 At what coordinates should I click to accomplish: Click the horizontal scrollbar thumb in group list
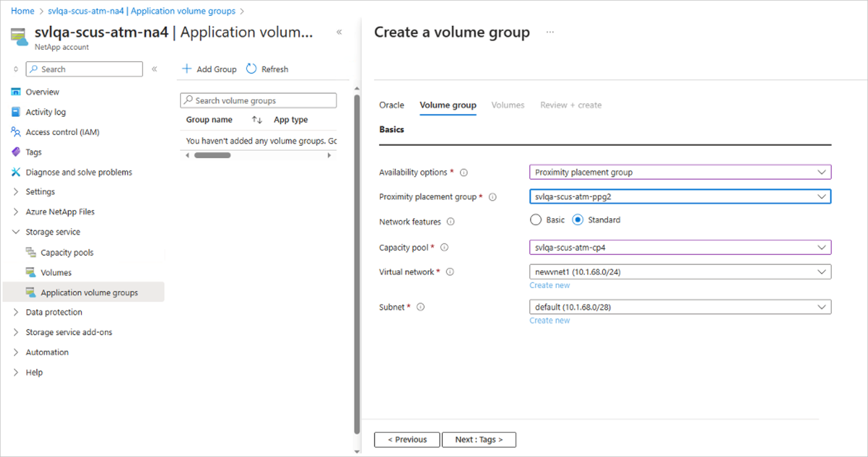[x=213, y=155]
